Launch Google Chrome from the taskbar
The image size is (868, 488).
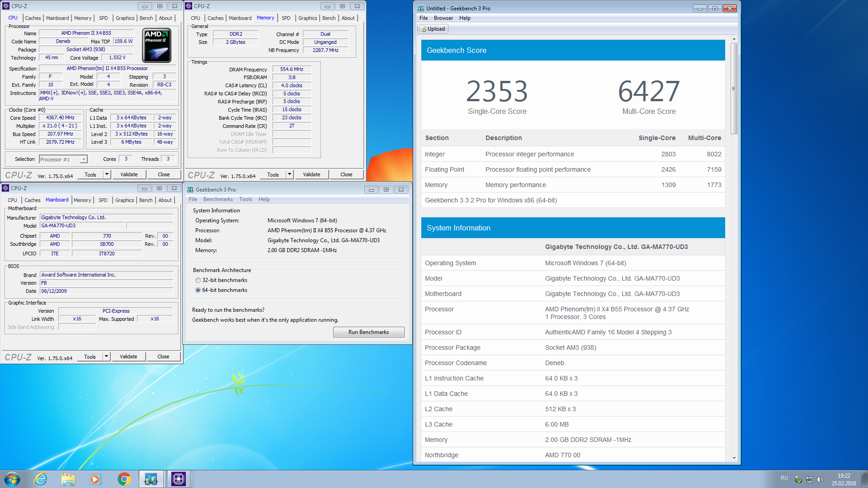[x=124, y=479]
